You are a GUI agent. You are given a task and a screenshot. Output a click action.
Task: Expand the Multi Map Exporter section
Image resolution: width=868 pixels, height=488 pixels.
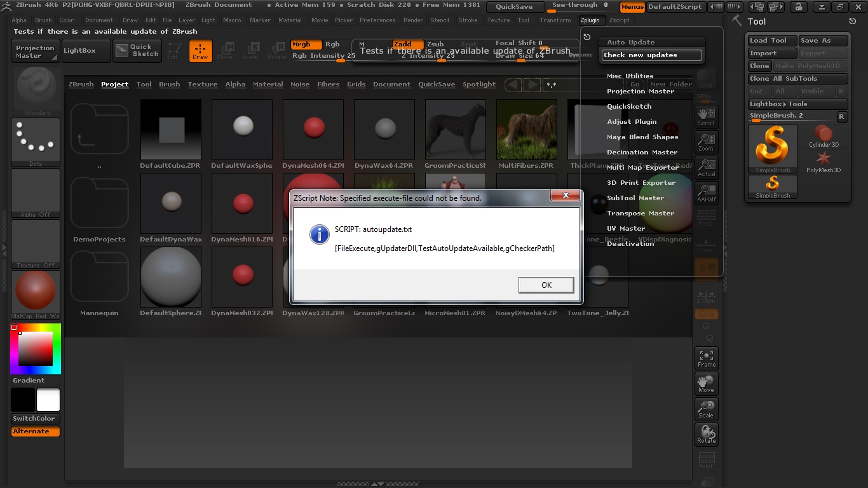point(643,168)
